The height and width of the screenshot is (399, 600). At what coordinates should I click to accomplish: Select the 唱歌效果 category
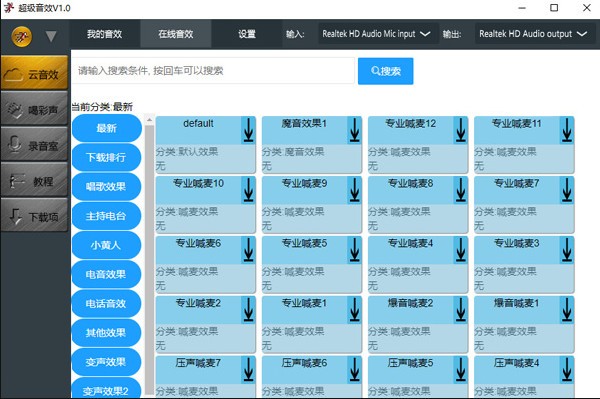click(106, 187)
